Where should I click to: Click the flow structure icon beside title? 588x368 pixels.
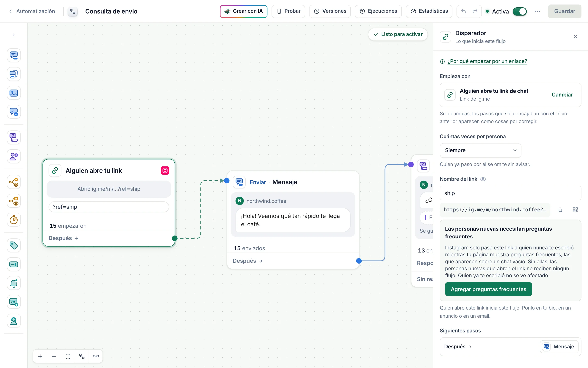tap(73, 11)
